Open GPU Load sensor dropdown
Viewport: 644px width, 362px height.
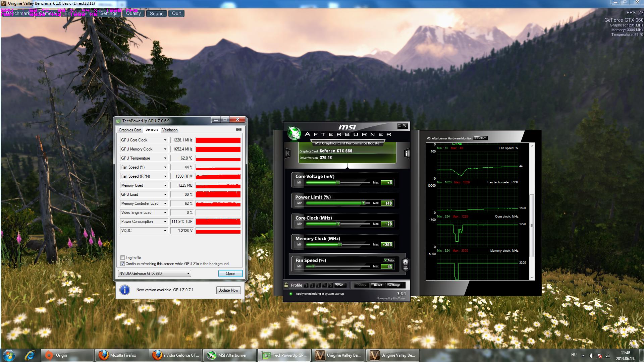(165, 194)
